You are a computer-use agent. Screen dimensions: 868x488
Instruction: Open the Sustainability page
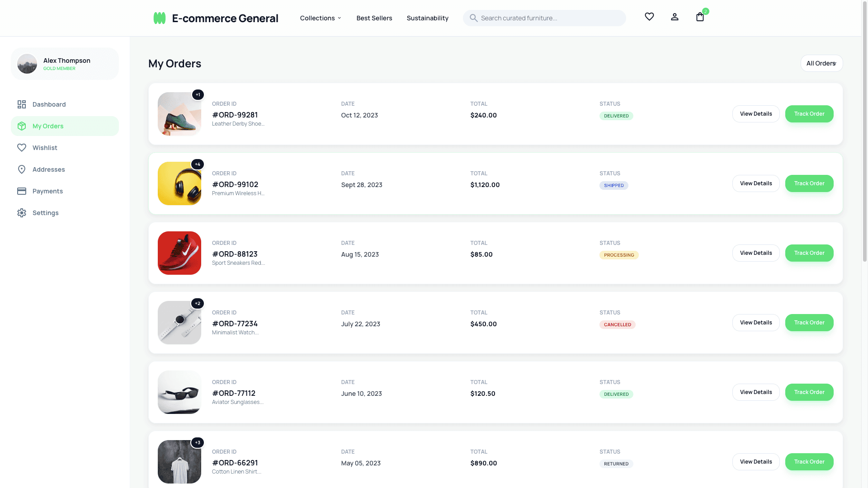coord(427,18)
